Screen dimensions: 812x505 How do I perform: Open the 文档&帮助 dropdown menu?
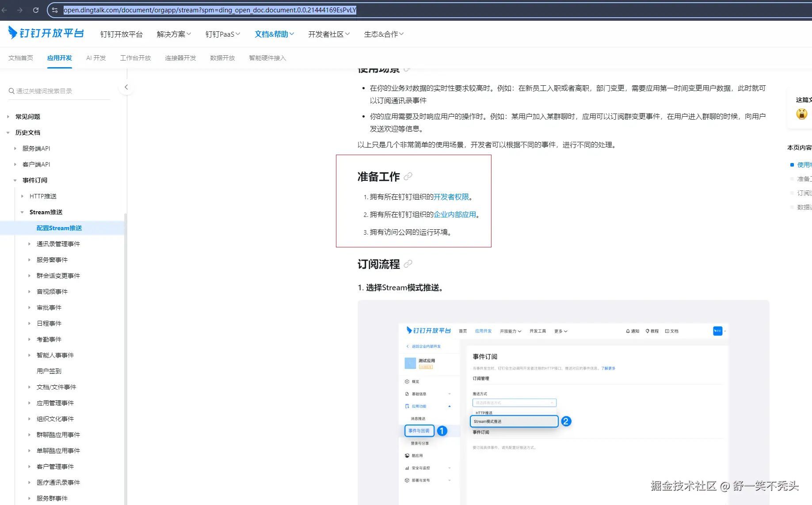(274, 34)
